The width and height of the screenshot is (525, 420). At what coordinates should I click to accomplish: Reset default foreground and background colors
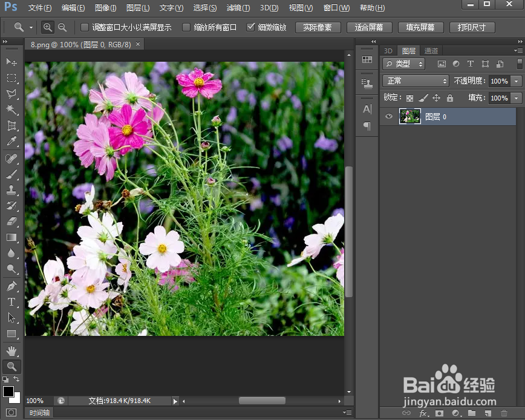(5, 379)
